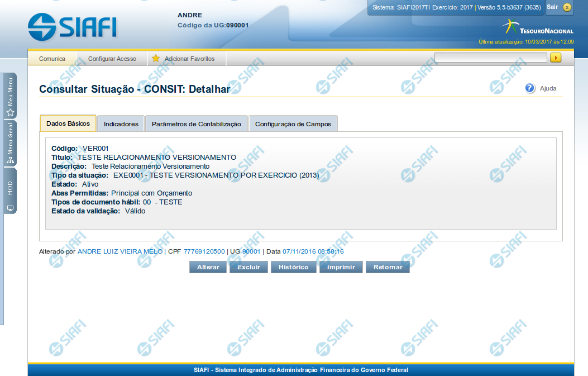Expand the HOD side panel
588x376 pixels.
coord(10,191)
